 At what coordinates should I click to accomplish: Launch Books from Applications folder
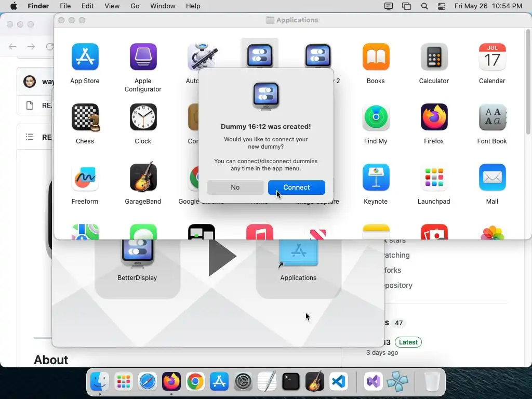(376, 57)
